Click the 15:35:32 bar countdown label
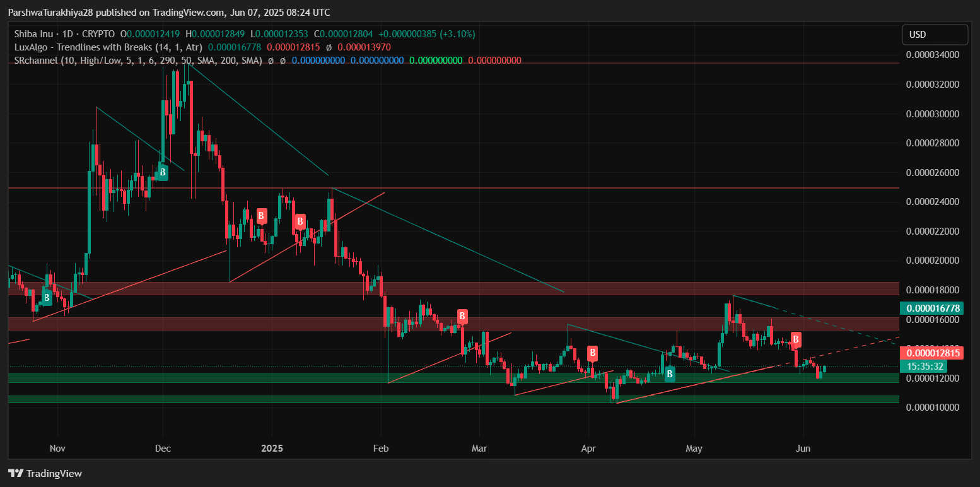The height and width of the screenshot is (487, 980). pos(925,366)
